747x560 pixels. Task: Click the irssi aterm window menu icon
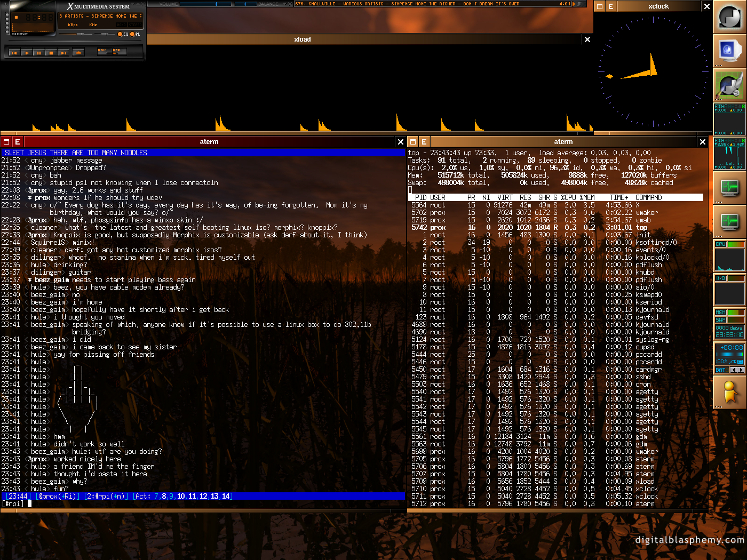[6, 142]
